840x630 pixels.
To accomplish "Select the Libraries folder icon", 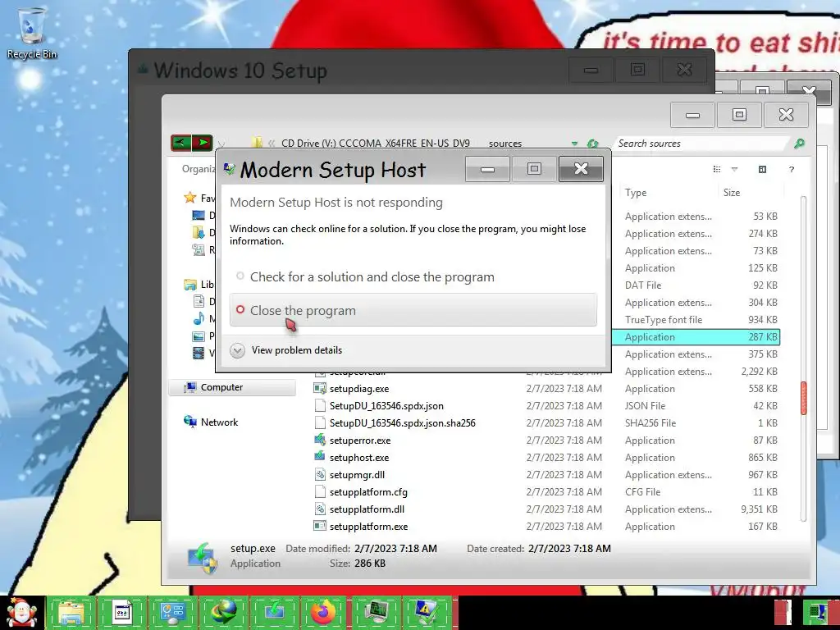I will pyautogui.click(x=189, y=285).
